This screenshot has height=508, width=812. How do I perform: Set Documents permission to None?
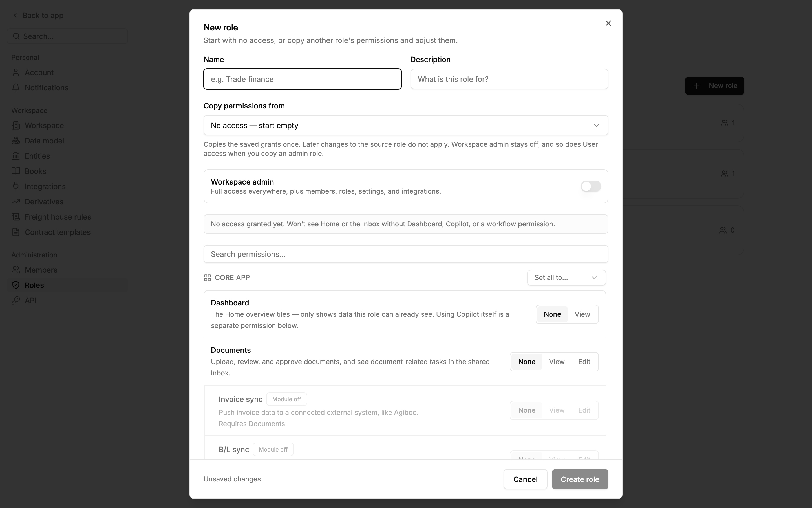click(x=527, y=362)
